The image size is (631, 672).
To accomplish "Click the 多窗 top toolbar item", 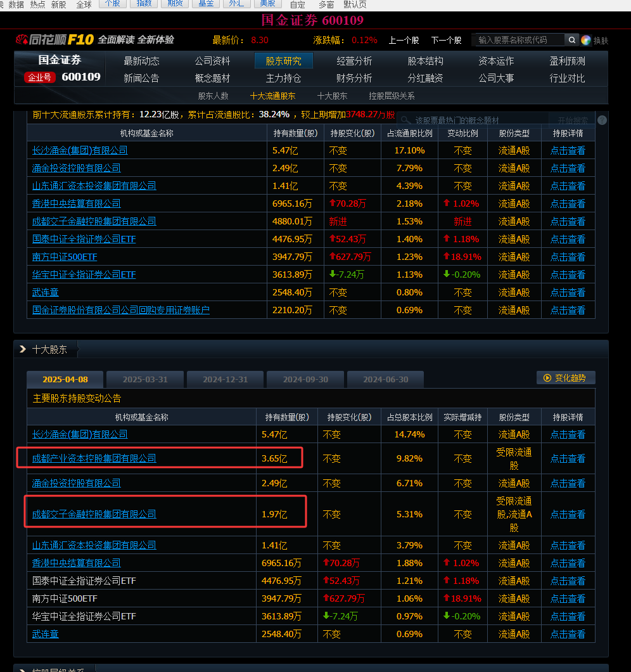I will 326,4.
